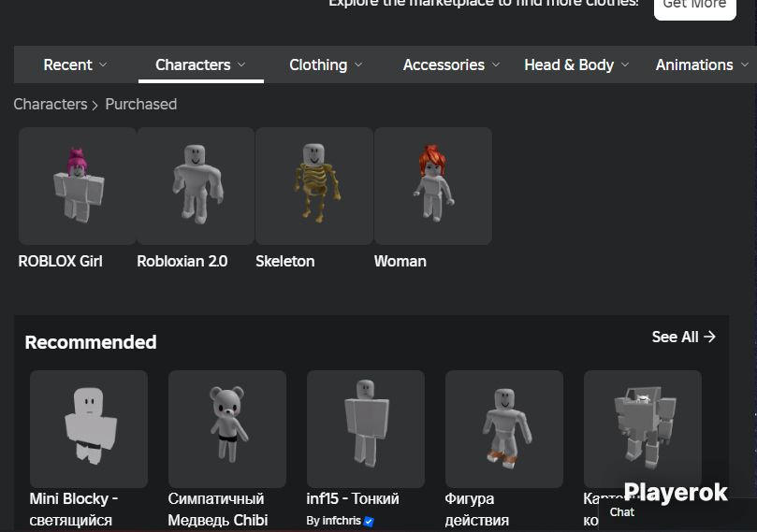
Task: Click the ROBLOX Girl name label
Action: click(60, 262)
